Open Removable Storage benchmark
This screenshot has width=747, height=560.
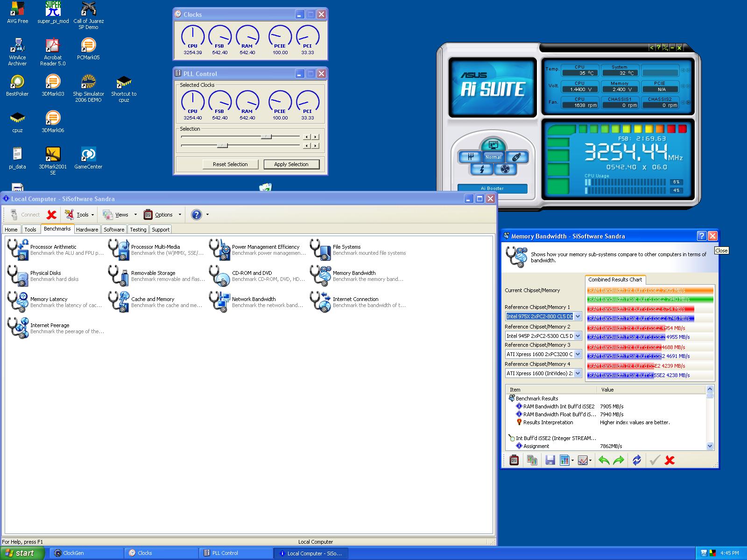click(x=156, y=276)
